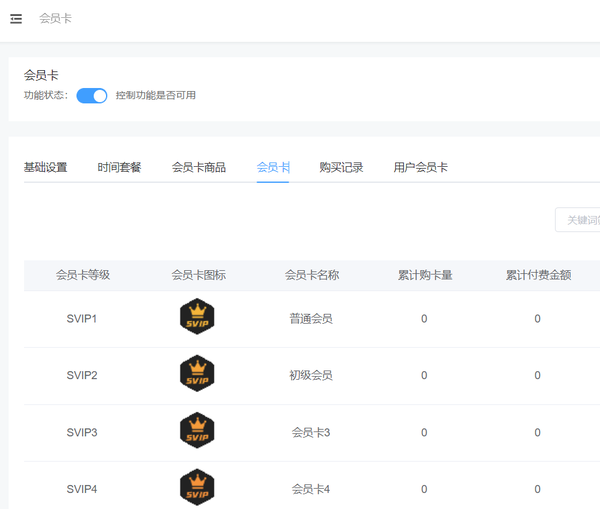
Task: Click 累计购卡量 value in SVIP1 row
Action: (424, 318)
